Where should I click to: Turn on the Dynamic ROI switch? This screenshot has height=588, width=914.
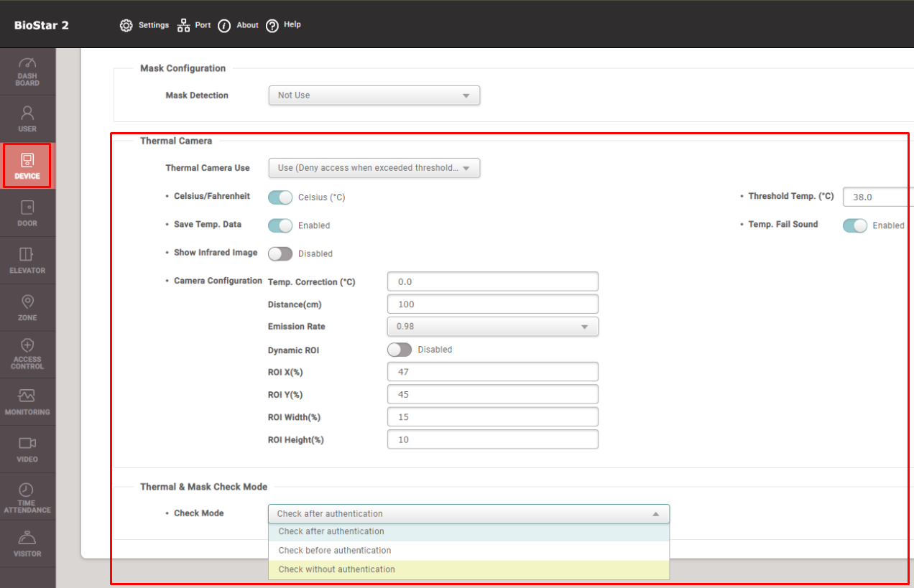pyautogui.click(x=400, y=350)
